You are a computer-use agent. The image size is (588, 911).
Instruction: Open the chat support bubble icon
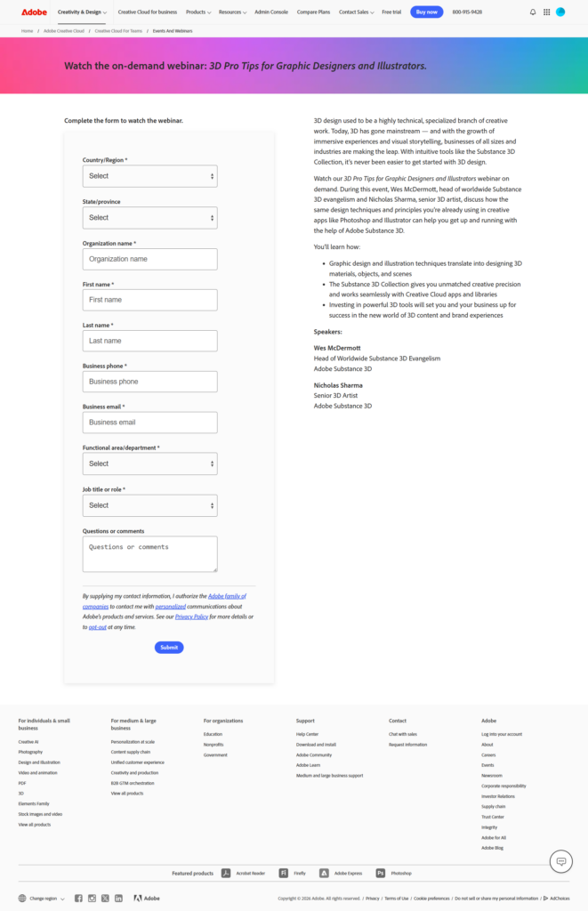click(x=560, y=861)
